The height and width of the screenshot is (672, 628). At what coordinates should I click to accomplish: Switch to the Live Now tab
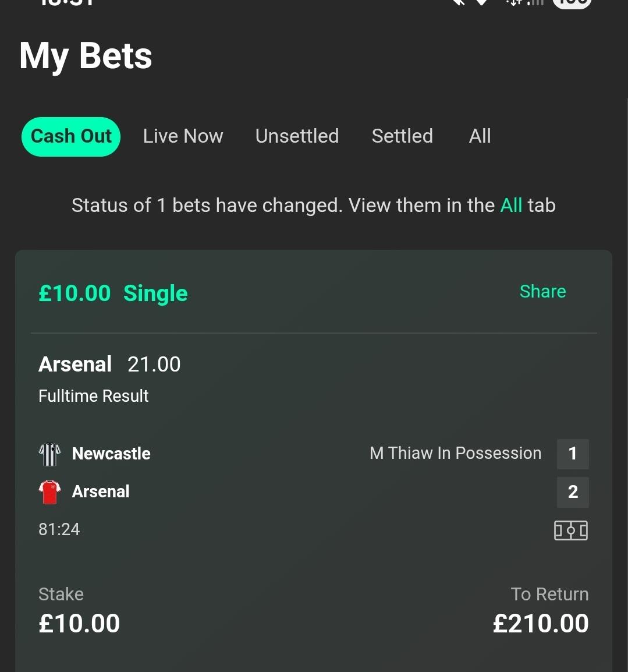pyautogui.click(x=183, y=136)
